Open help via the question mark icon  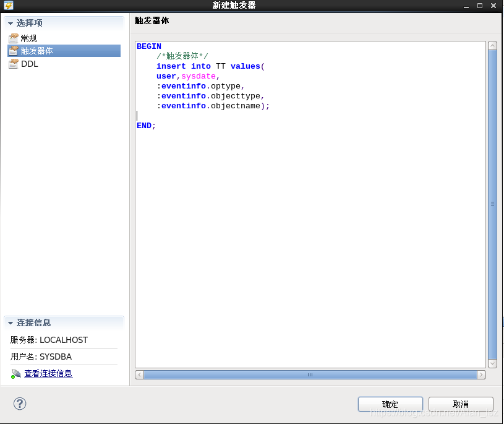20,404
